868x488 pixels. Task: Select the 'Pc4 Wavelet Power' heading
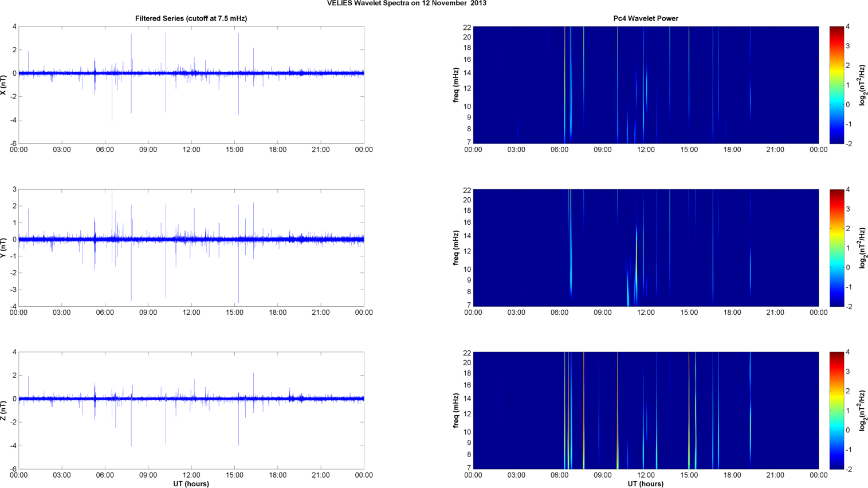coord(646,18)
